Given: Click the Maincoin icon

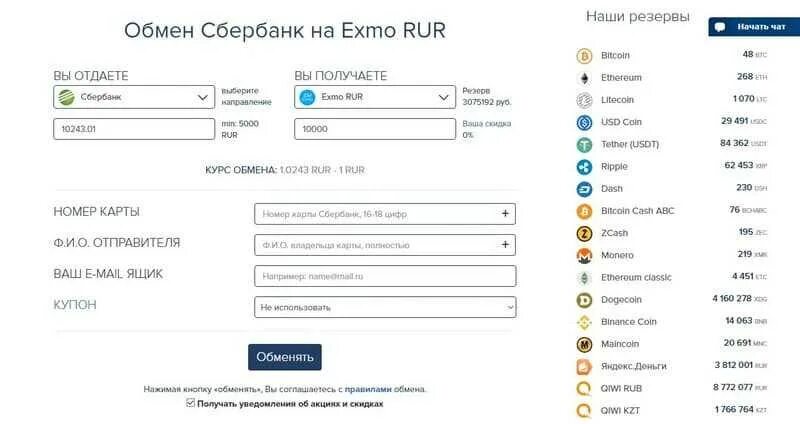Looking at the screenshot, I should pyautogui.click(x=584, y=344).
